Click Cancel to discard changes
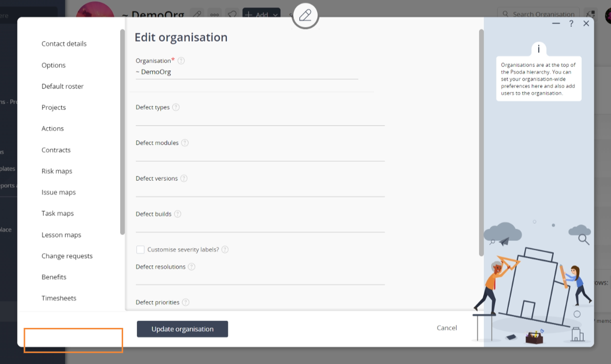 click(447, 328)
